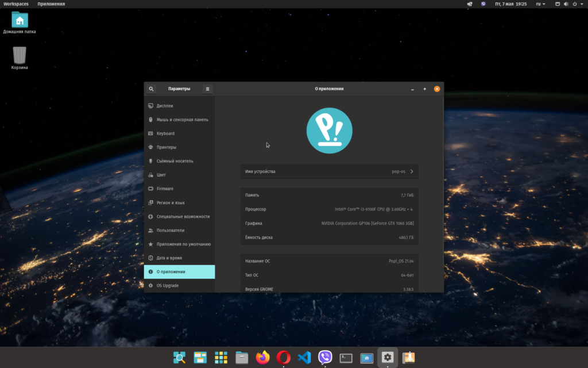This screenshot has height=368, width=588.
Task: Open Opera browser from the dock
Action: click(284, 358)
